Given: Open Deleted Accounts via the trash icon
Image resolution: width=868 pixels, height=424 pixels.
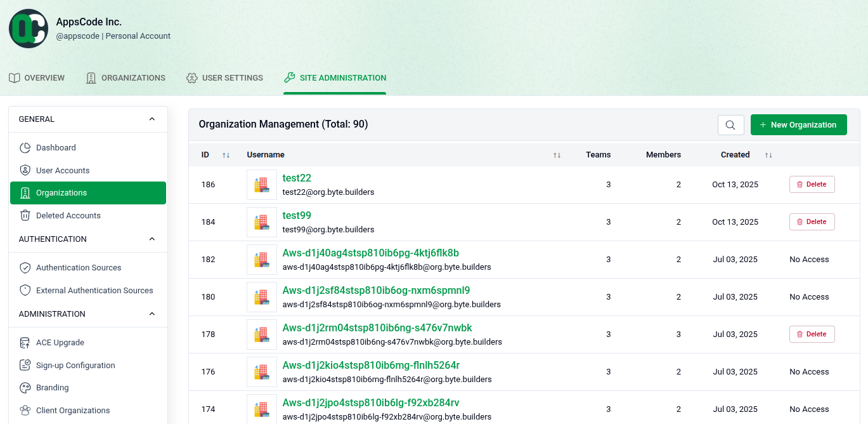Looking at the screenshot, I should (24, 215).
